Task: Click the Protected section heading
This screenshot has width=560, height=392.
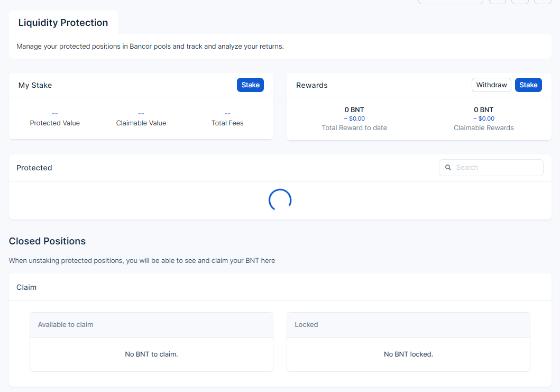Action: [34, 168]
